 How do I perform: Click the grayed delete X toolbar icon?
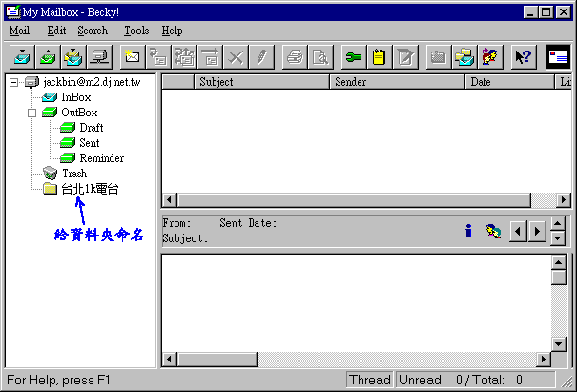click(x=236, y=56)
